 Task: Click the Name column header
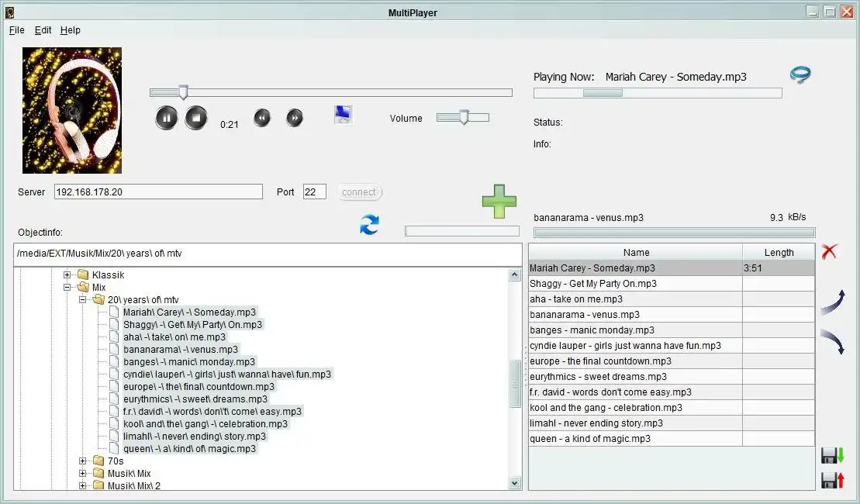pos(636,252)
